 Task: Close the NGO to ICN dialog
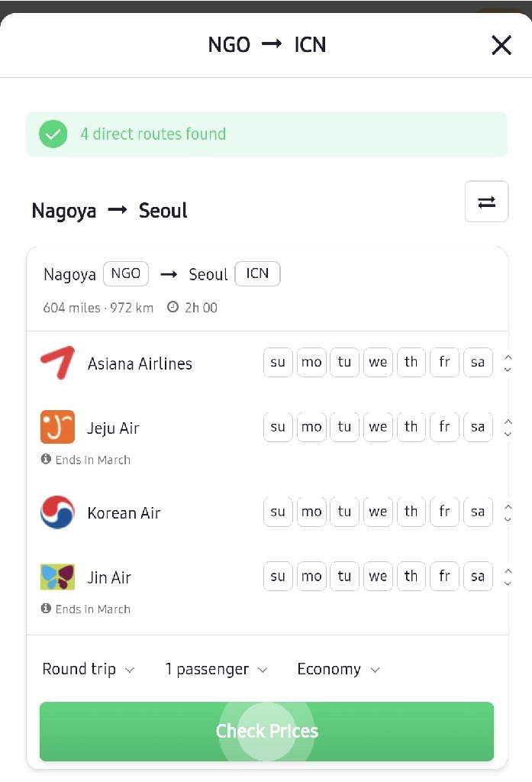pos(501,45)
